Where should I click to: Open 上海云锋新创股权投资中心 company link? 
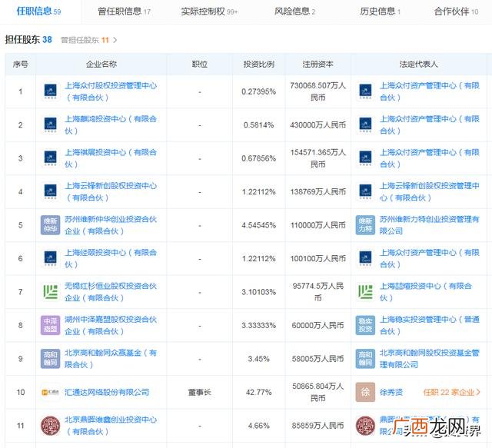111,191
